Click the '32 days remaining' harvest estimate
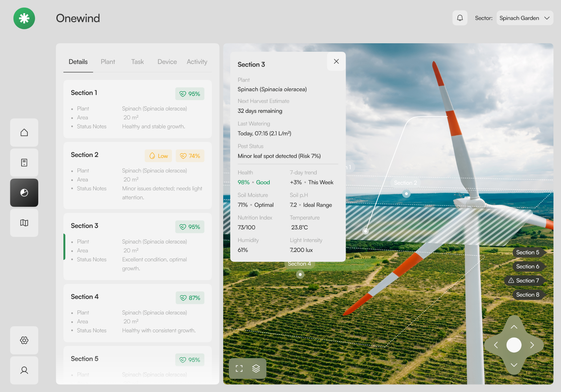Image resolution: width=561 pixels, height=392 pixels. pyautogui.click(x=260, y=111)
